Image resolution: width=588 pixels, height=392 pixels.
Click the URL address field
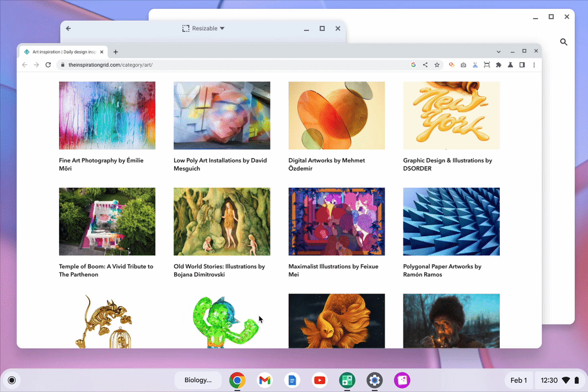point(236,65)
